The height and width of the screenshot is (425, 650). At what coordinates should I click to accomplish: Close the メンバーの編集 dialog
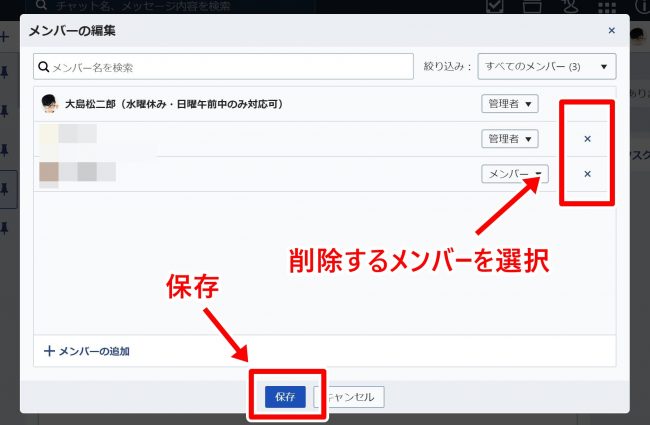click(611, 31)
